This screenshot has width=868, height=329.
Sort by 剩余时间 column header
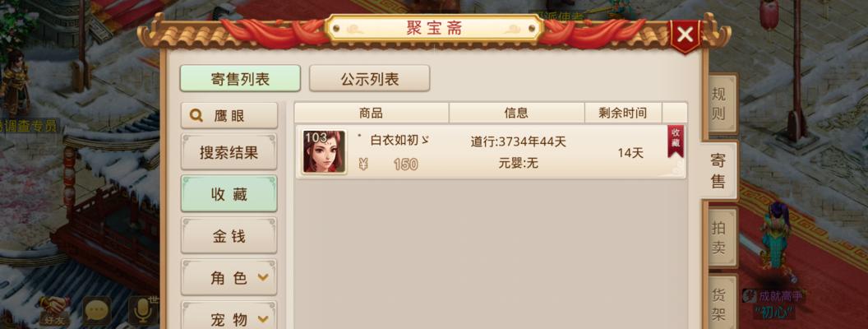pyautogui.click(x=623, y=113)
